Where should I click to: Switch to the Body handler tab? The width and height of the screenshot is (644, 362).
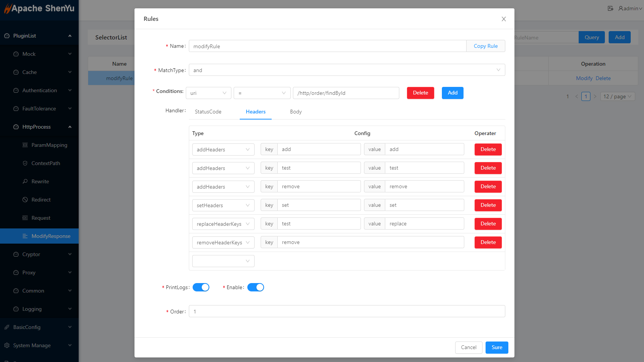[296, 112]
